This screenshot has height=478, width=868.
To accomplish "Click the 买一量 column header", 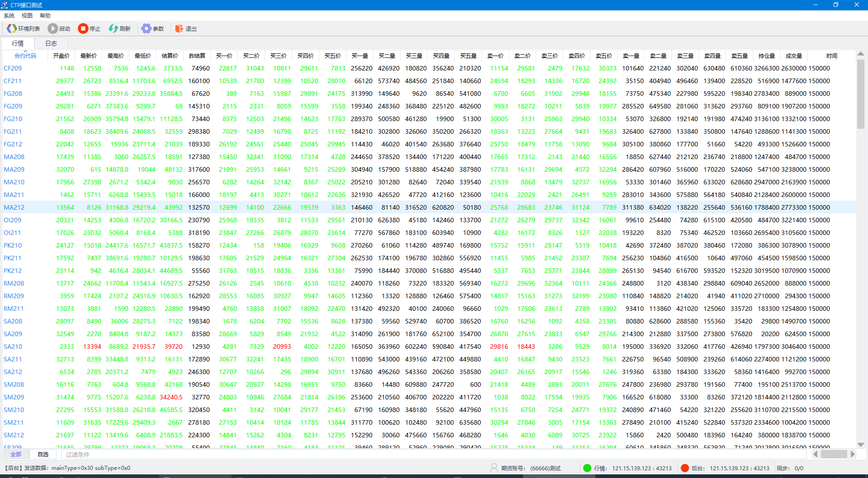I will 360,56.
